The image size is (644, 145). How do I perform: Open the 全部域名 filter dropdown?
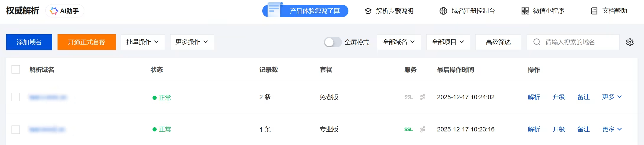click(399, 42)
